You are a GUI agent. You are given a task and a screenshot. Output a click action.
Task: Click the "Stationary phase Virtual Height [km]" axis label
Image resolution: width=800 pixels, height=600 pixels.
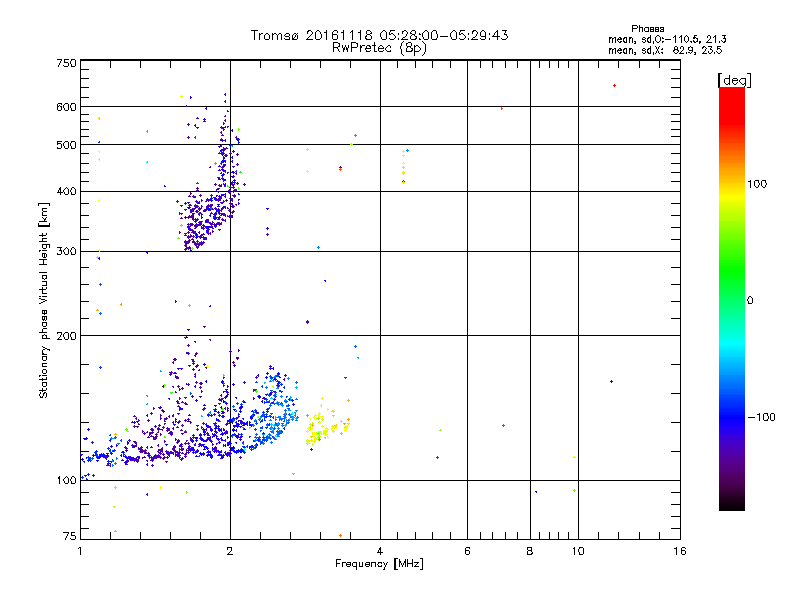pyautogui.click(x=44, y=300)
